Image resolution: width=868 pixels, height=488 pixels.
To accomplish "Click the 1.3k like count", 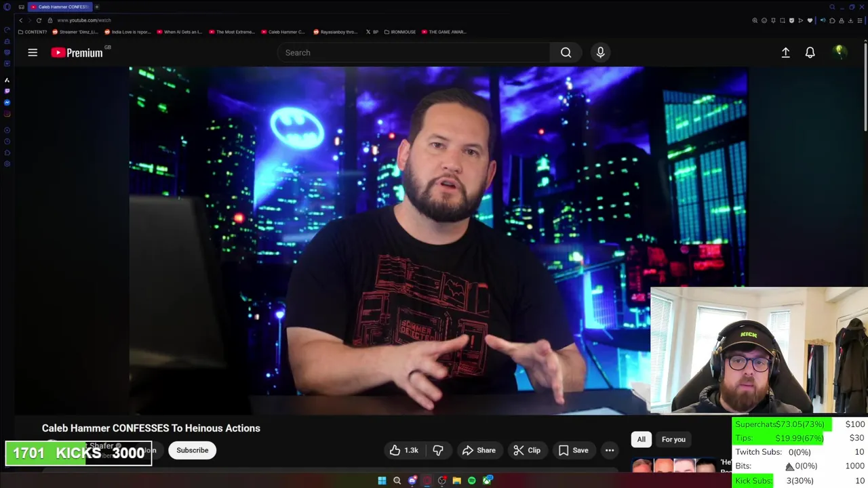I will 412,450.
